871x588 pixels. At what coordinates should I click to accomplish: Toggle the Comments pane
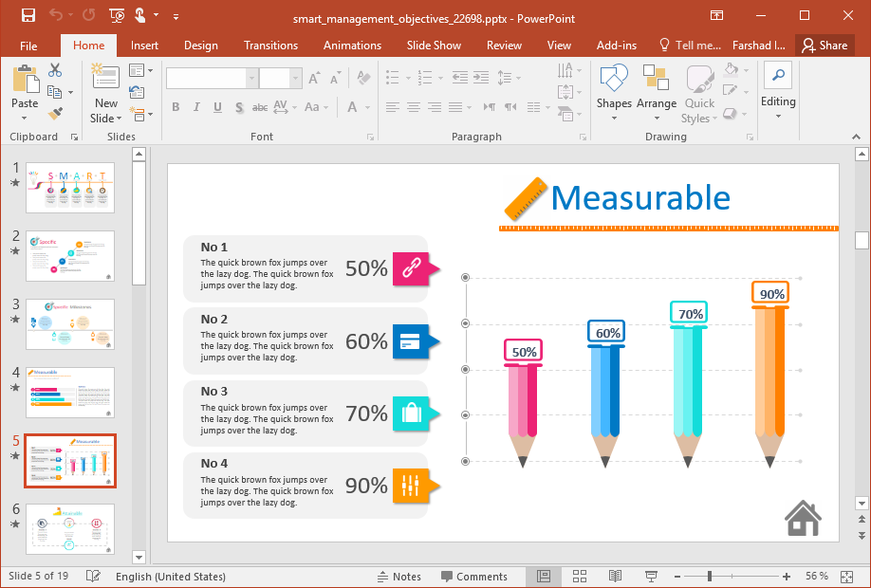[x=473, y=577]
